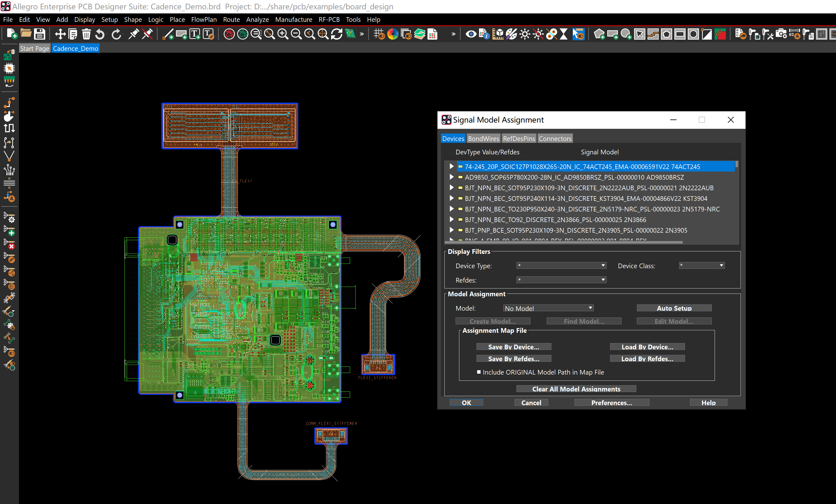Image resolution: width=836 pixels, height=504 pixels.
Task: Click the Delete trash can icon
Action: tap(86, 34)
